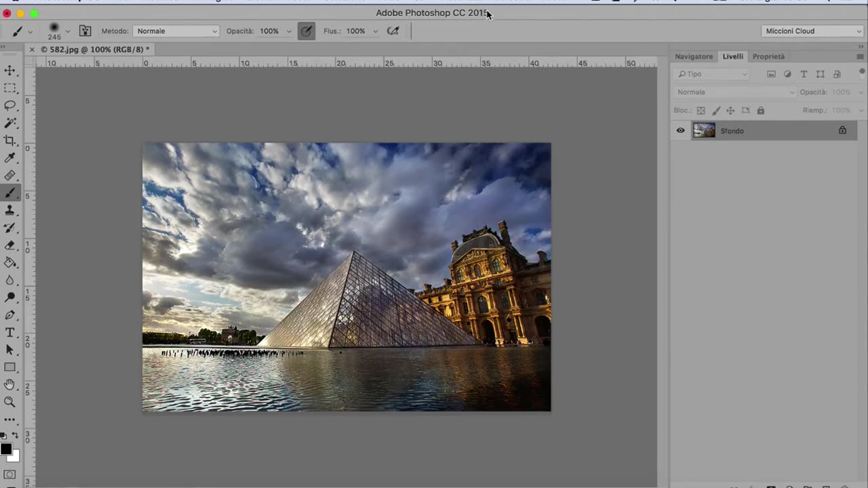Screen dimensions: 868x488
Task: Close the 582.jpg document tab
Action: [x=31, y=49]
